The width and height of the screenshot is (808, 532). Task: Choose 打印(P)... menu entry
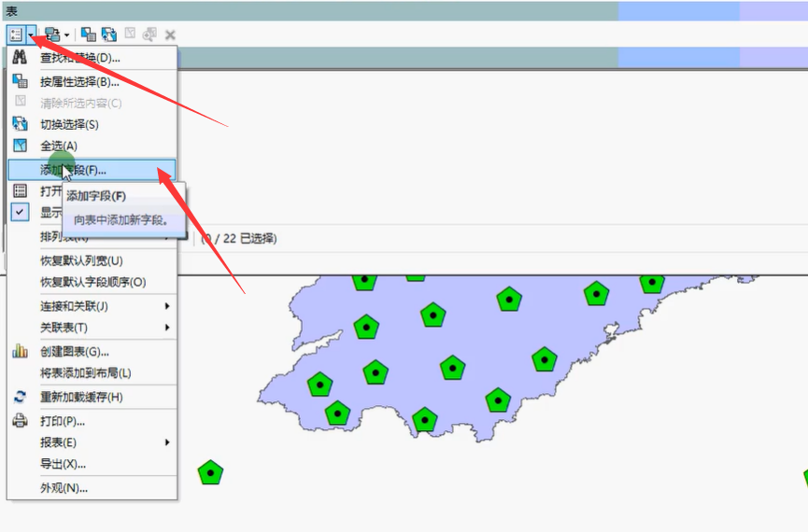(x=92, y=421)
